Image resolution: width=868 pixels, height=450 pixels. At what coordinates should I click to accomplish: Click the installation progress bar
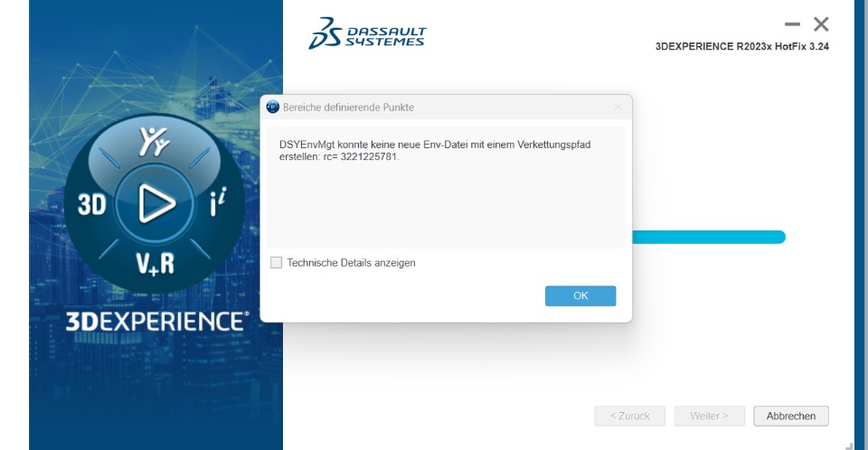[x=709, y=237]
